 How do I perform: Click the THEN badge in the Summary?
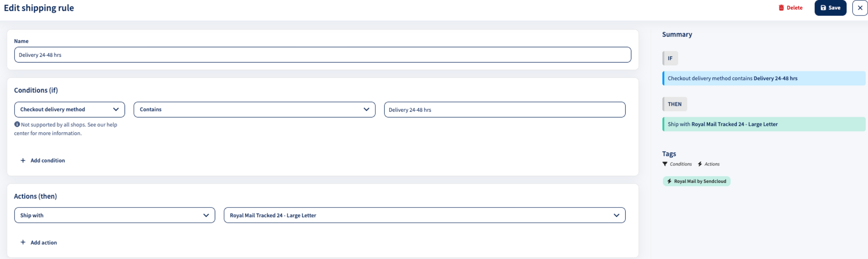click(x=674, y=104)
